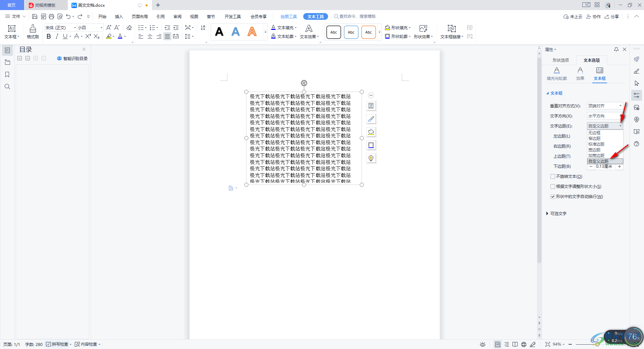This screenshot has height=349, width=644.
Task: Select 无边框 from margin list
Action: (605, 133)
